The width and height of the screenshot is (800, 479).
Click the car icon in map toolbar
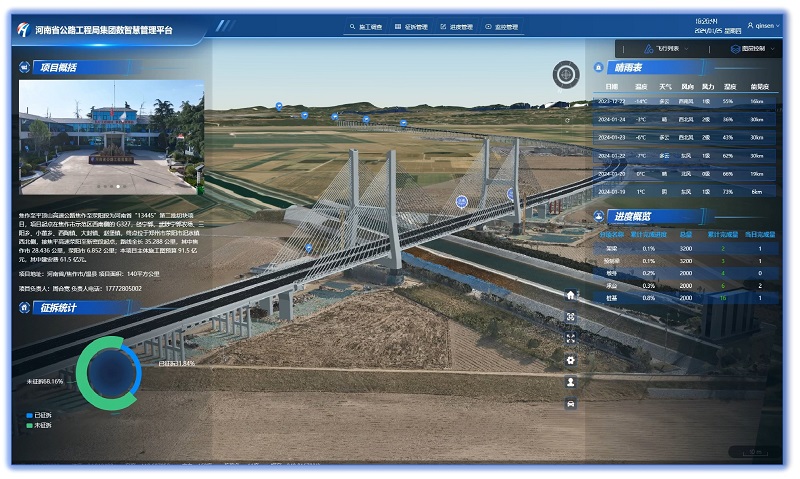(570, 403)
